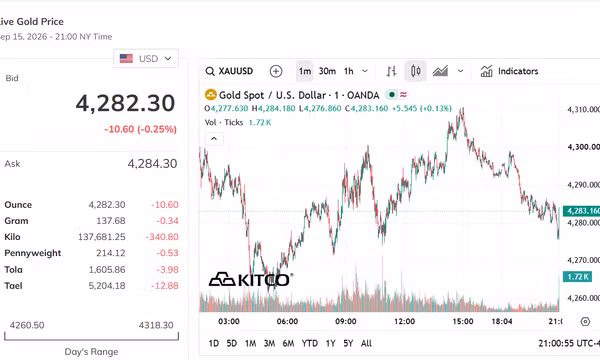
Task: Click the add symbol plus icon
Action: 276,71
